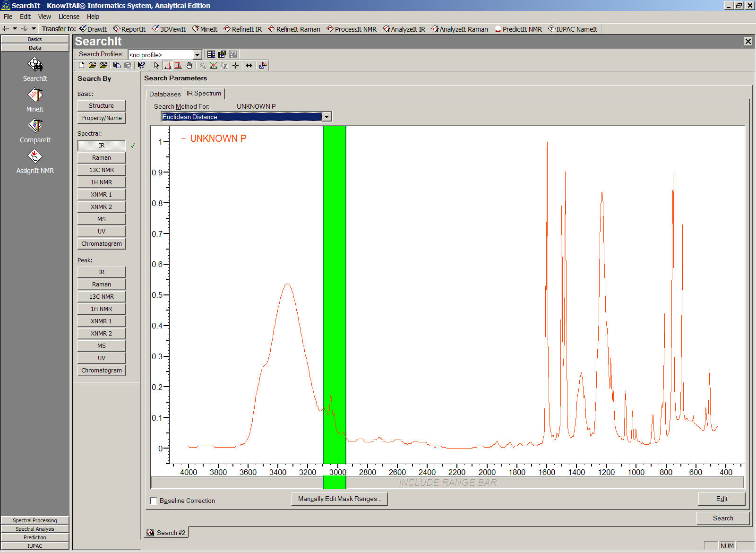The height and width of the screenshot is (553, 756).
Task: Start the search with Search button
Action: (x=723, y=518)
